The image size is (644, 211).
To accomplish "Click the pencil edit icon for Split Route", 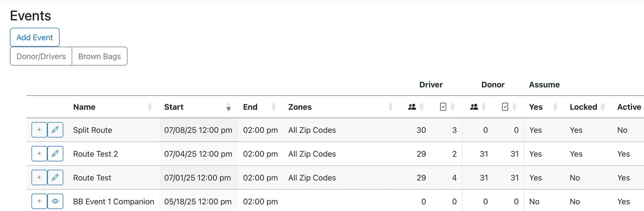I will [55, 130].
